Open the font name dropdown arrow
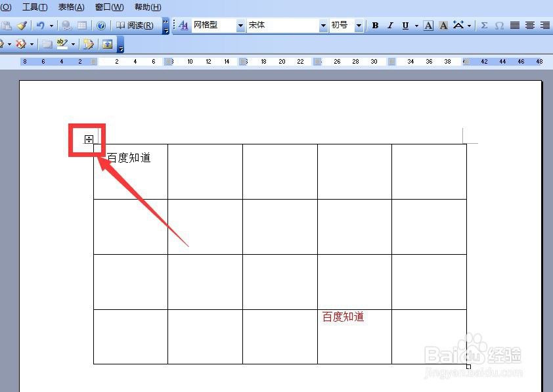 (x=323, y=26)
